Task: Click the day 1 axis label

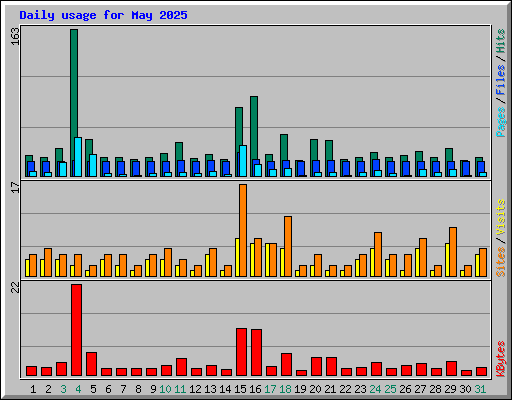Action: pyautogui.click(x=33, y=389)
